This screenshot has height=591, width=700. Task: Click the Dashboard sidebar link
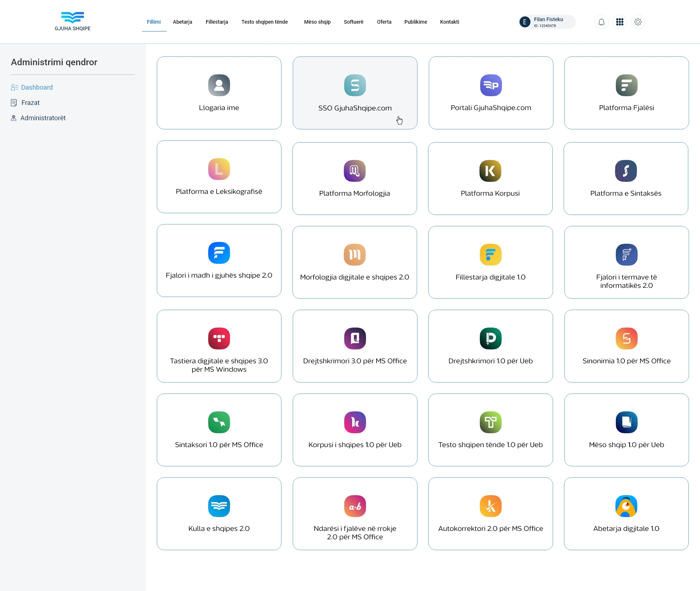click(x=36, y=87)
